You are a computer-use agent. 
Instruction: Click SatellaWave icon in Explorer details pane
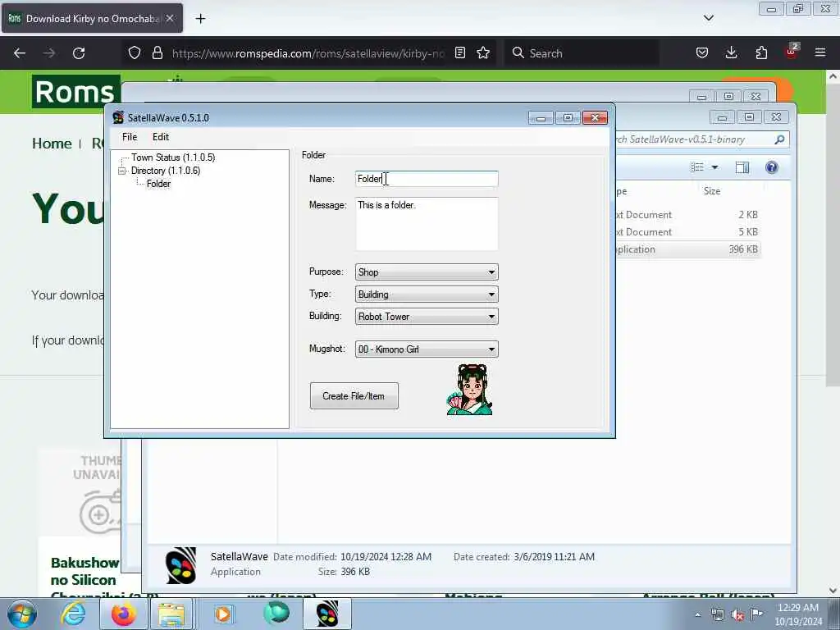181,565
